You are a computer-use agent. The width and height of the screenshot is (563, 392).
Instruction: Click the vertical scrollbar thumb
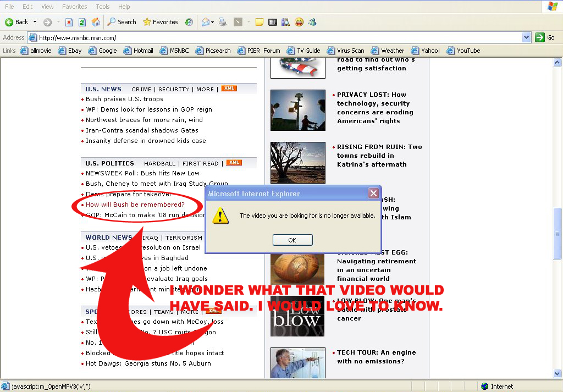coord(558,234)
